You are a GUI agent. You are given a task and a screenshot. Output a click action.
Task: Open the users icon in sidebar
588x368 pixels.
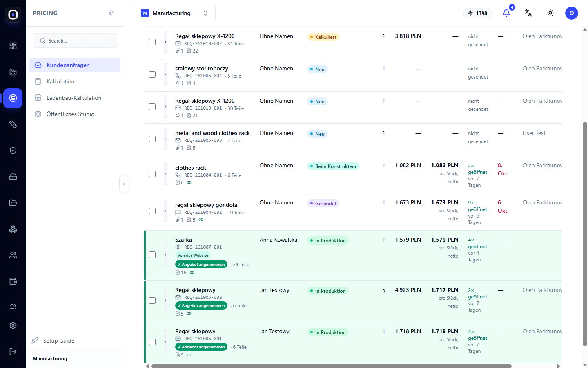13,255
